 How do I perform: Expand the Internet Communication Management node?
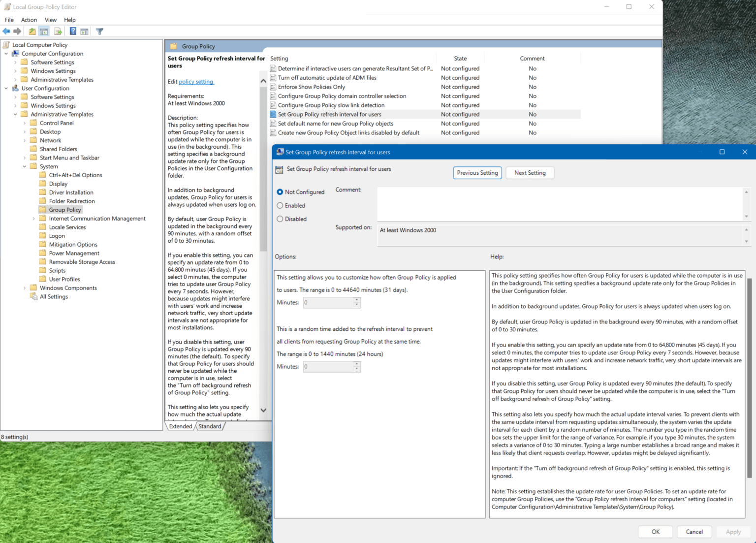pos(34,218)
